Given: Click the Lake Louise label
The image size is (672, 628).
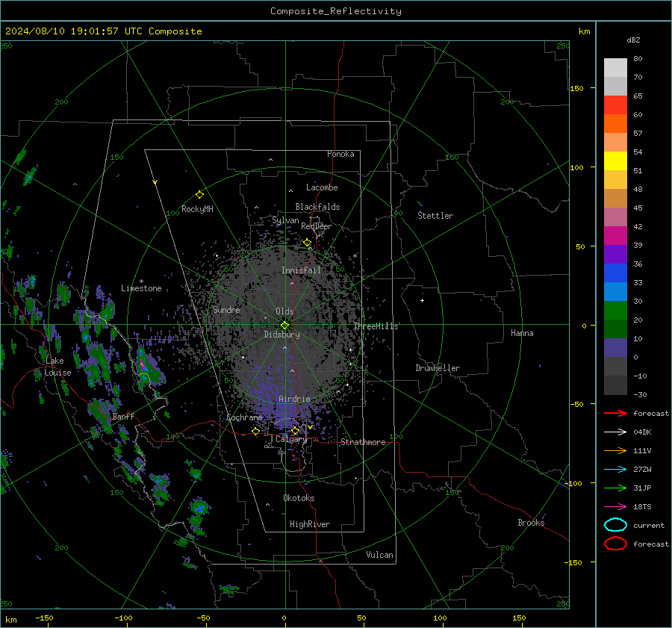Looking at the screenshot, I should 57,367.
